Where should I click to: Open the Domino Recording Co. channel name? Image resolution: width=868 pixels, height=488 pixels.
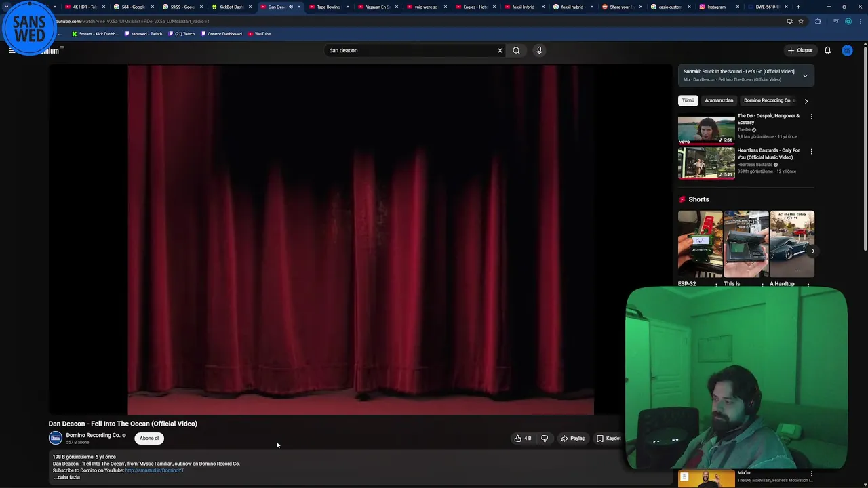coord(93,435)
